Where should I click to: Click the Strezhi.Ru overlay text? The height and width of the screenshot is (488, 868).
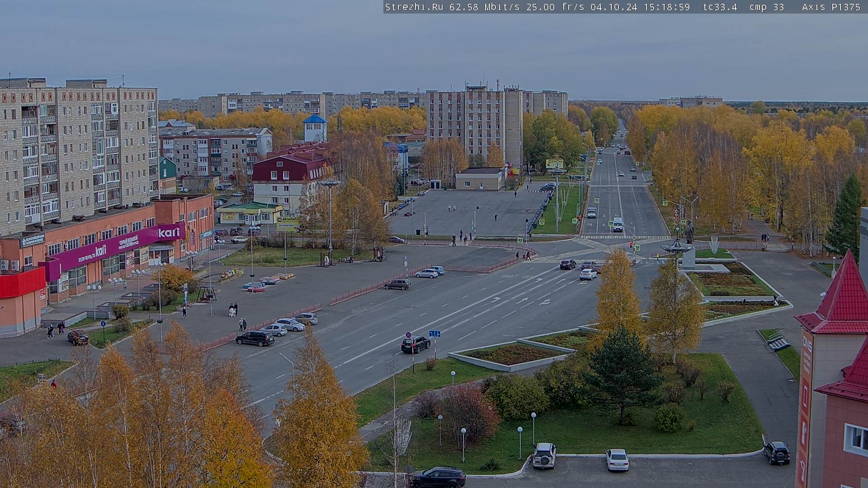click(414, 7)
